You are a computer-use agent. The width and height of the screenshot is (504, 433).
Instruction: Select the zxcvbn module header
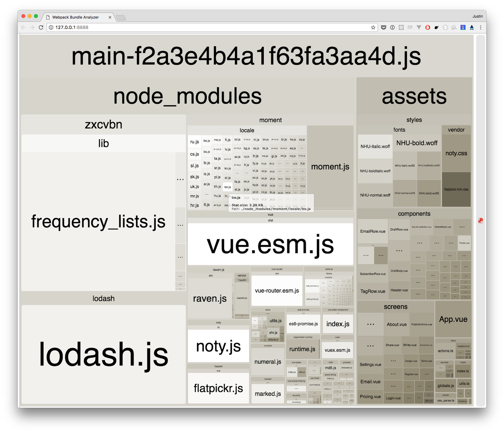pyautogui.click(x=103, y=125)
